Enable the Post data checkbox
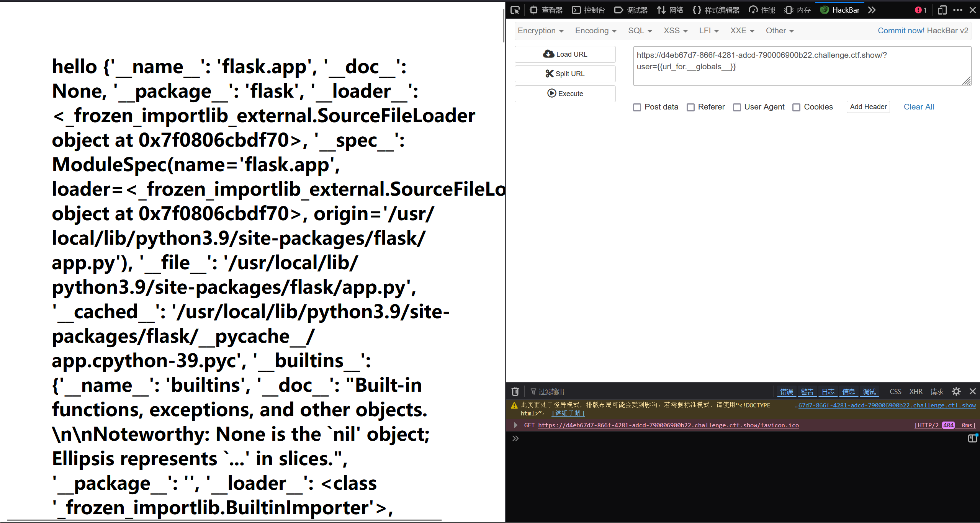 pyautogui.click(x=637, y=107)
